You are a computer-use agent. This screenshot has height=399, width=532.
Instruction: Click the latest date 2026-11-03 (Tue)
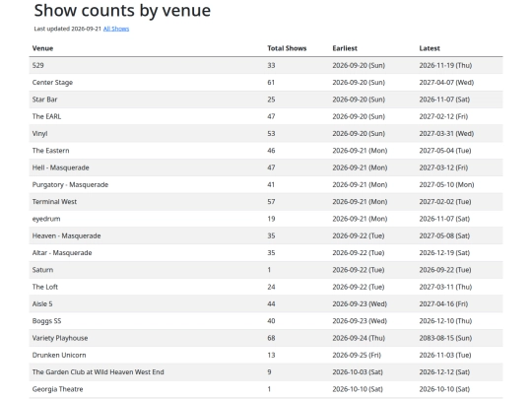point(445,355)
